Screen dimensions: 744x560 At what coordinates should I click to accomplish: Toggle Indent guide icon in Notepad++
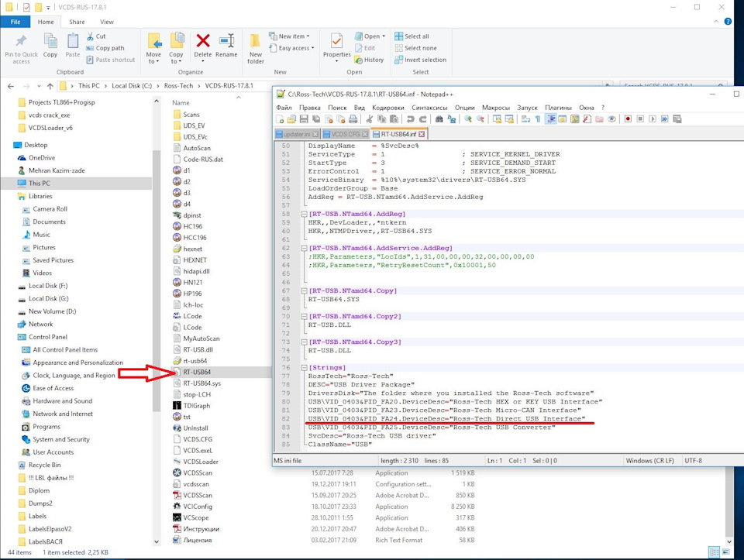(x=551, y=119)
